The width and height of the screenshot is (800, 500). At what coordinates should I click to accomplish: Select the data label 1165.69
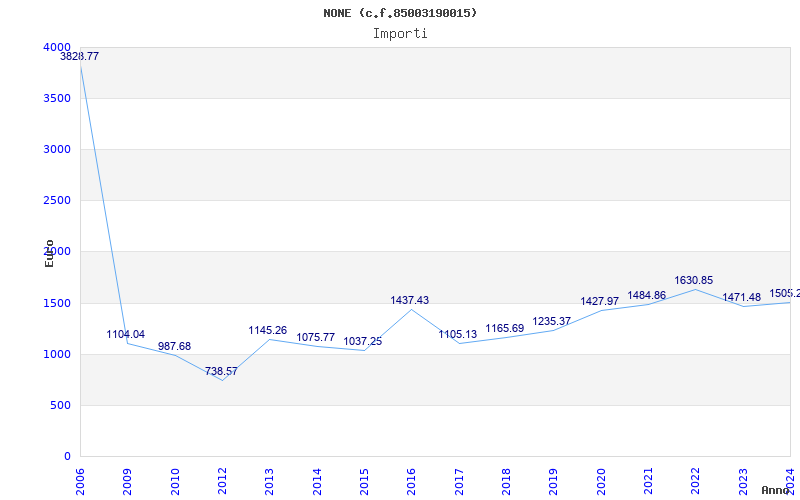pyautogui.click(x=505, y=329)
